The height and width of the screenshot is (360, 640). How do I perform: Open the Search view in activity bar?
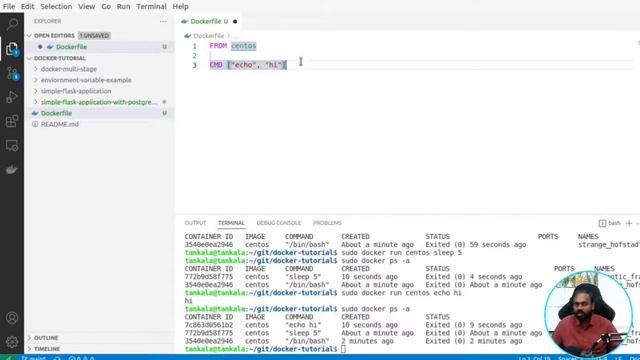point(12,24)
